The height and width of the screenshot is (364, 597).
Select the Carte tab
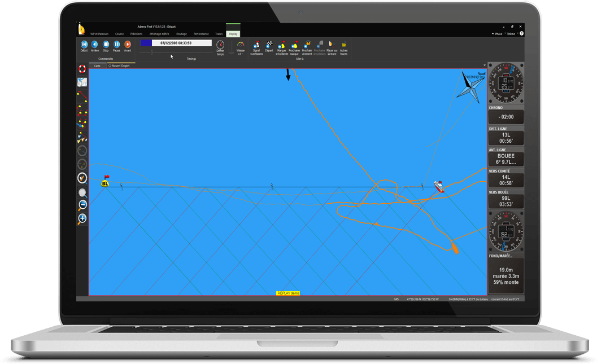pos(97,65)
